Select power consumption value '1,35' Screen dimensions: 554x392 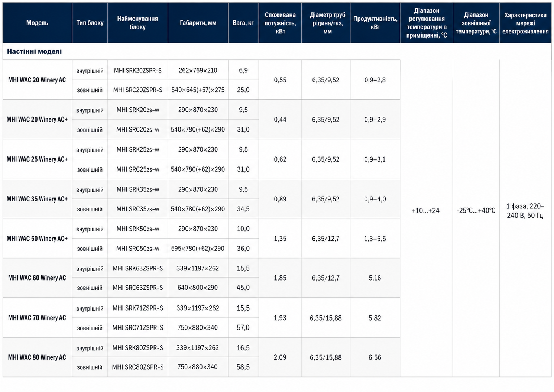click(x=280, y=239)
